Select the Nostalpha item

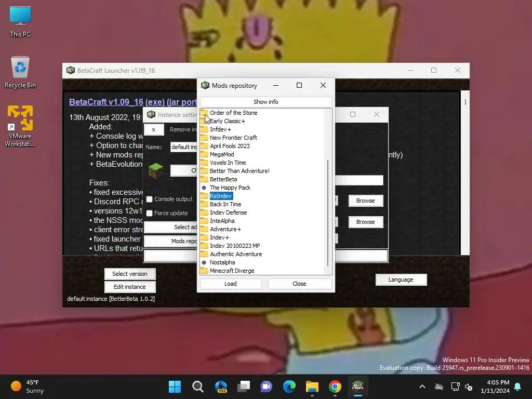[222, 262]
